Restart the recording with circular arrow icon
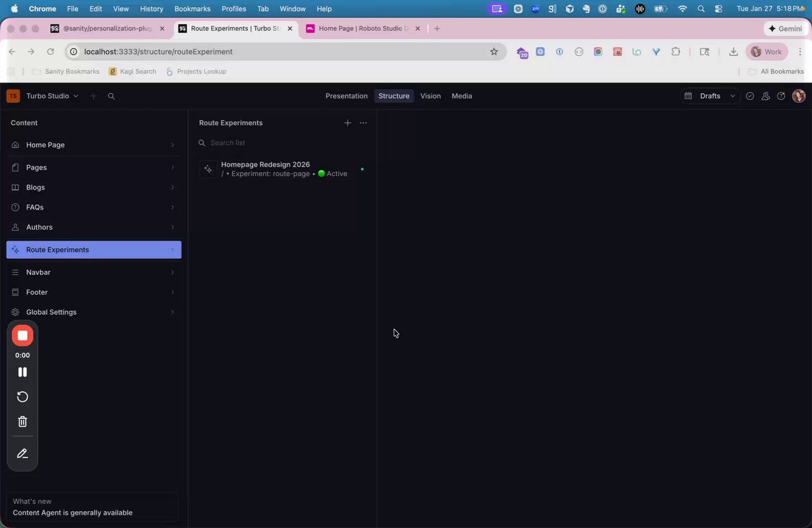Viewport: 812px width, 528px height. click(22, 397)
